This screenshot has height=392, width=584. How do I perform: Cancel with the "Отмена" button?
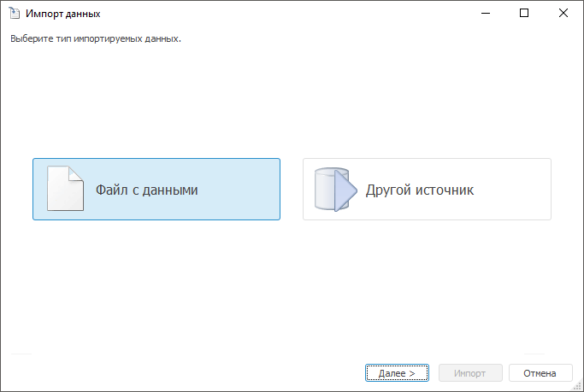pos(540,373)
